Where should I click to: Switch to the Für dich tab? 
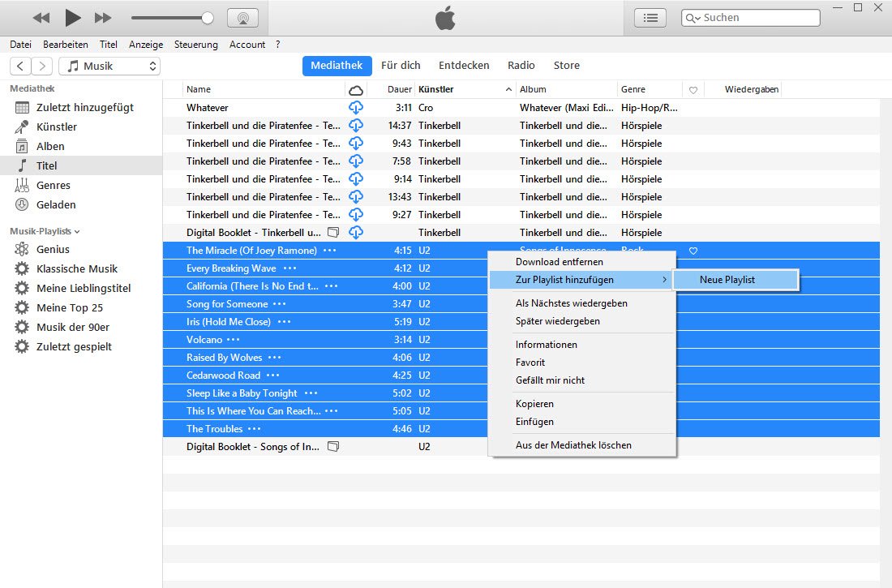(401, 66)
